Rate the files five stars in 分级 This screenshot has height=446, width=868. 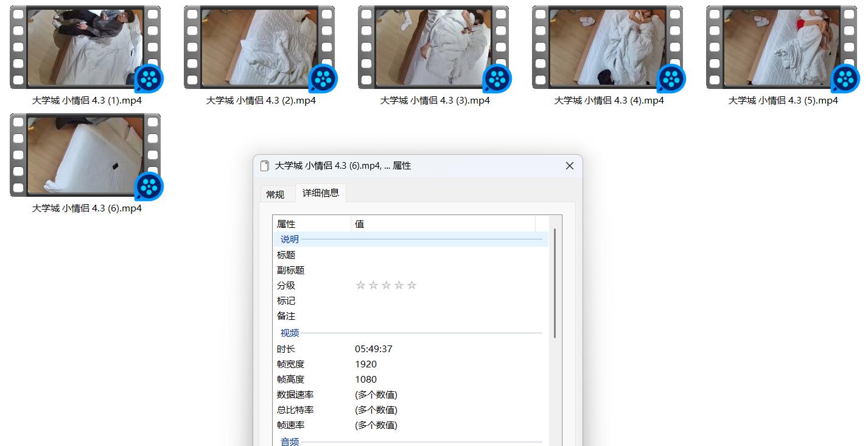412,285
